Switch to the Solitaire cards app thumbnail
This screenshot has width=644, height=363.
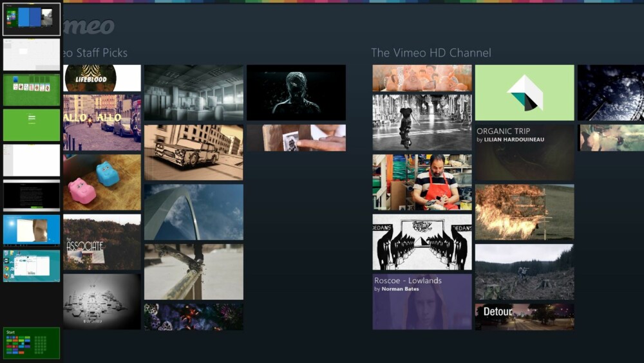pyautogui.click(x=32, y=90)
